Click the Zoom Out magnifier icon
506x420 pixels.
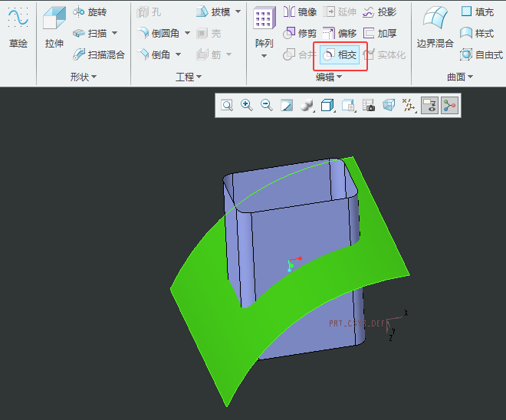(267, 106)
